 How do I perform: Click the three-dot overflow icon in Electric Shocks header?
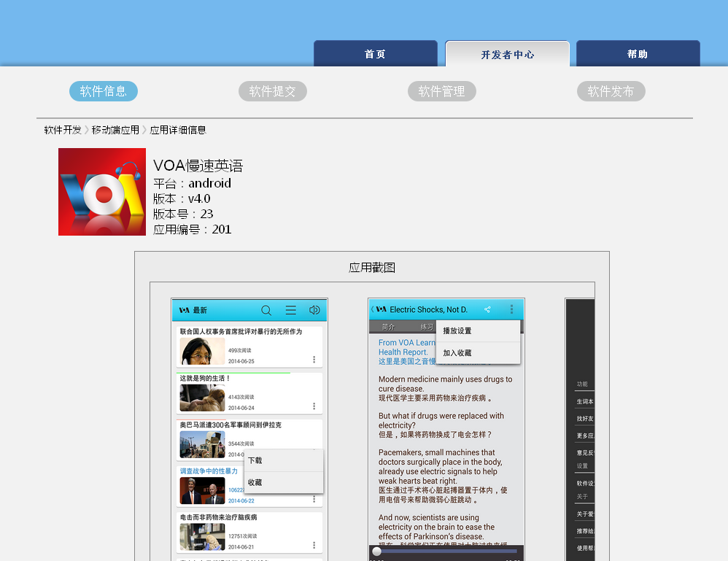[511, 309]
